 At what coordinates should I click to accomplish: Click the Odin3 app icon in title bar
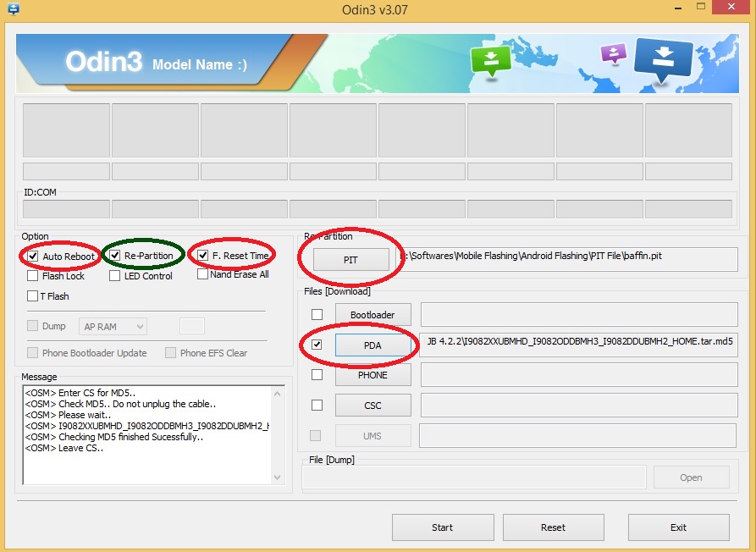tap(13, 8)
